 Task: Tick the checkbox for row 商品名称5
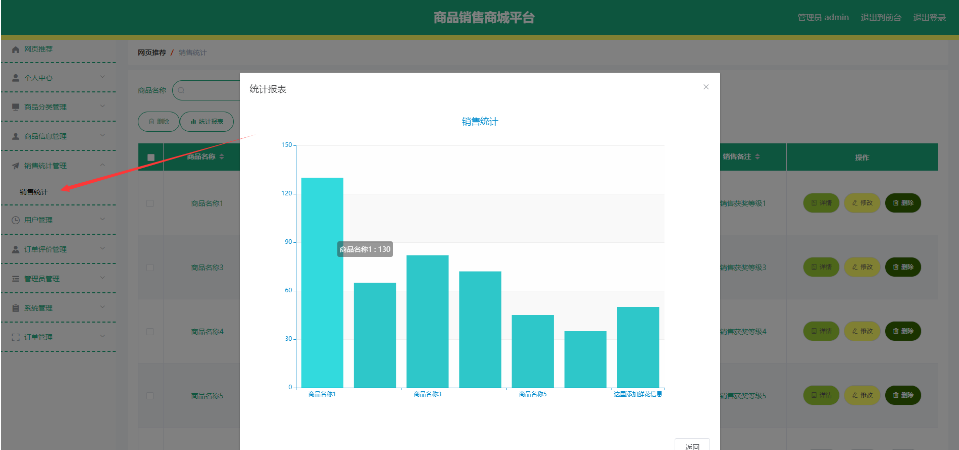[150, 396]
